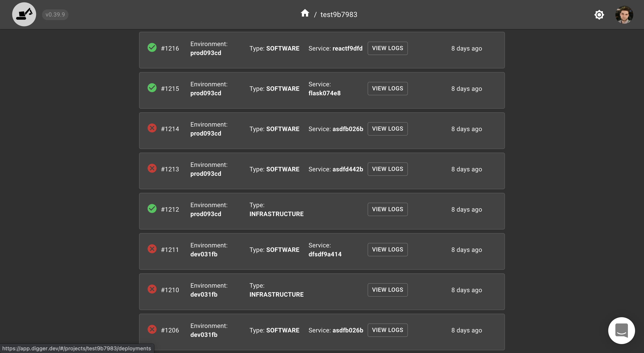Image resolution: width=644 pixels, height=353 pixels.
Task: Open the user profile avatar
Action: point(624,15)
